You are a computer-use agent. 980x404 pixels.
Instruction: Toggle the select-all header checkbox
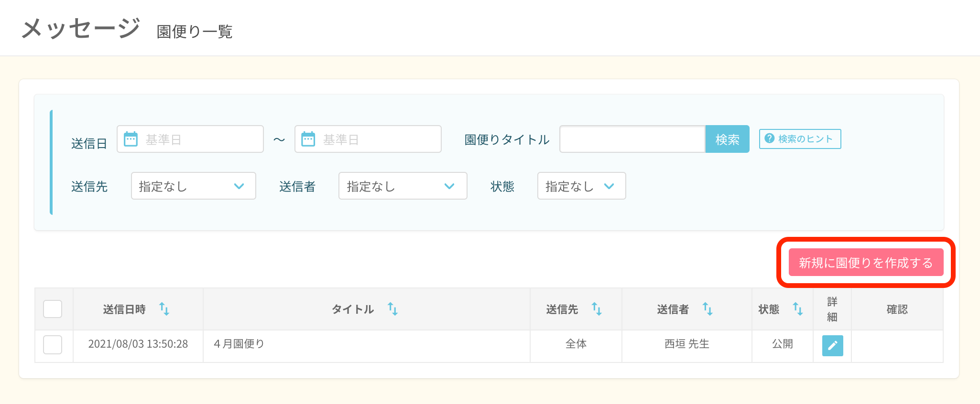pos(53,309)
